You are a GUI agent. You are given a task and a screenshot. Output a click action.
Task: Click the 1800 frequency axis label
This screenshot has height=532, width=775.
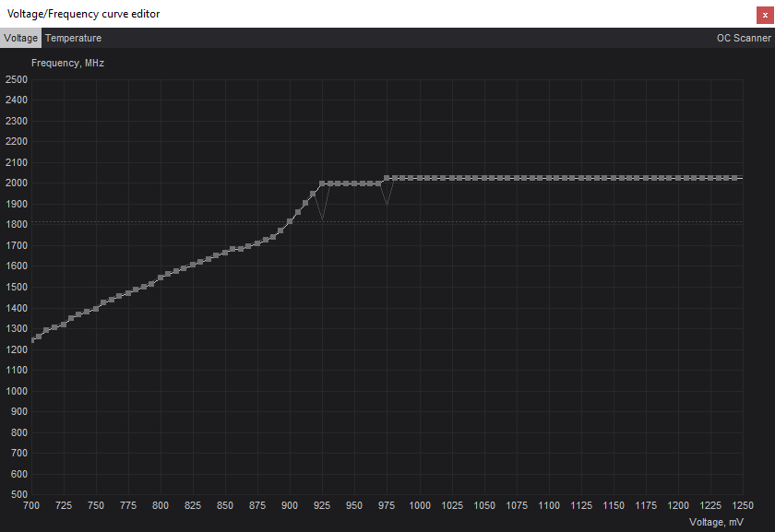click(17, 224)
